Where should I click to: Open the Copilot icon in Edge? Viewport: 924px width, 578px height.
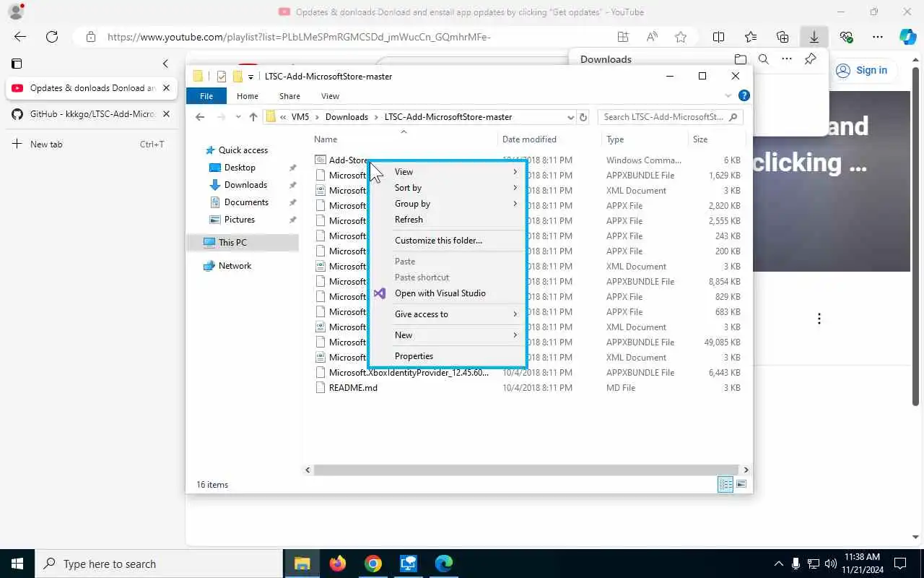[x=907, y=37]
